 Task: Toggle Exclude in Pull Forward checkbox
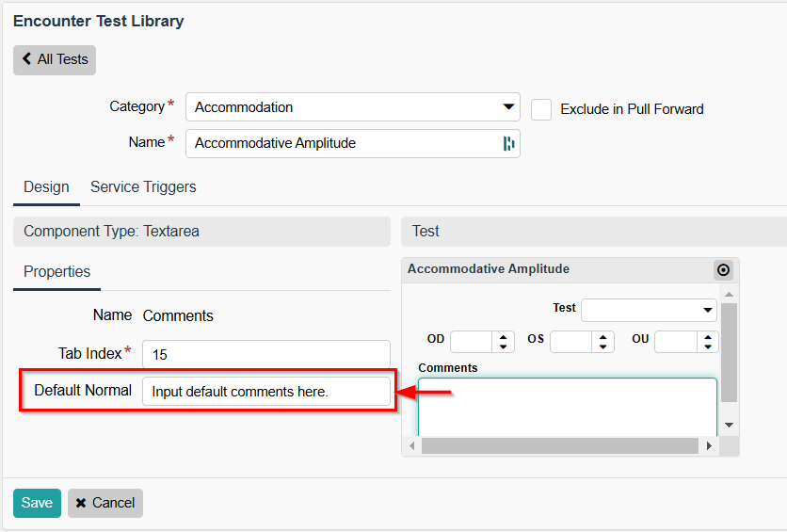coord(541,109)
